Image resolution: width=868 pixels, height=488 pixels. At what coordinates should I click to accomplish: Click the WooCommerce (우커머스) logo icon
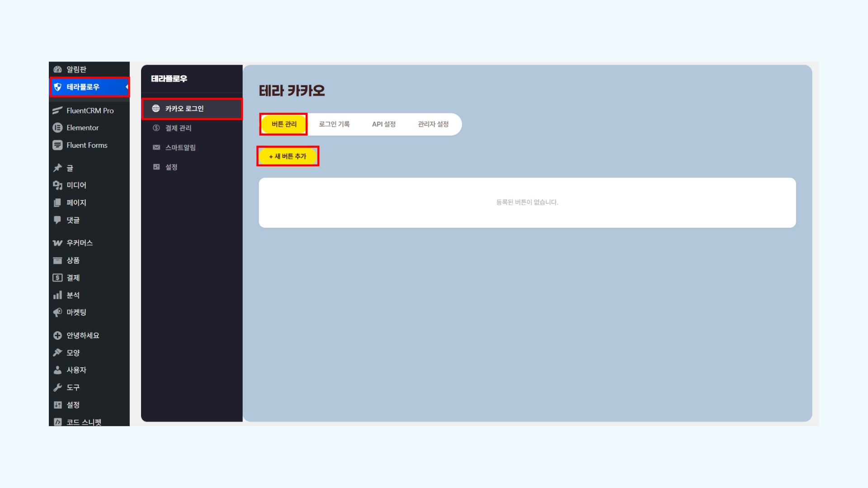pos(57,243)
